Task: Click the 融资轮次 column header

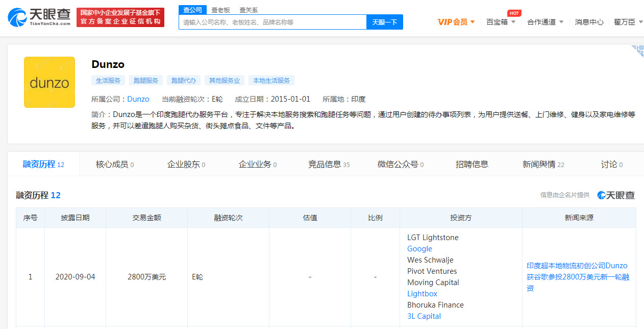Action: (x=228, y=218)
